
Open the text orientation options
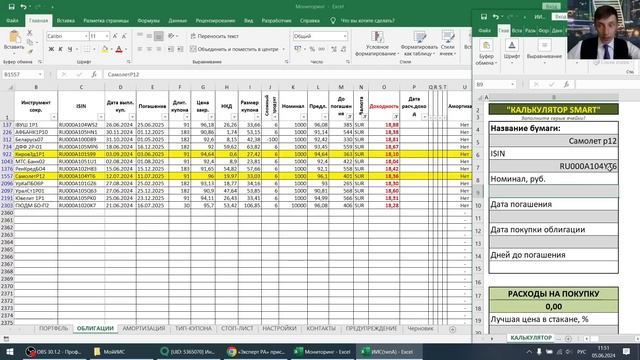click(172, 36)
